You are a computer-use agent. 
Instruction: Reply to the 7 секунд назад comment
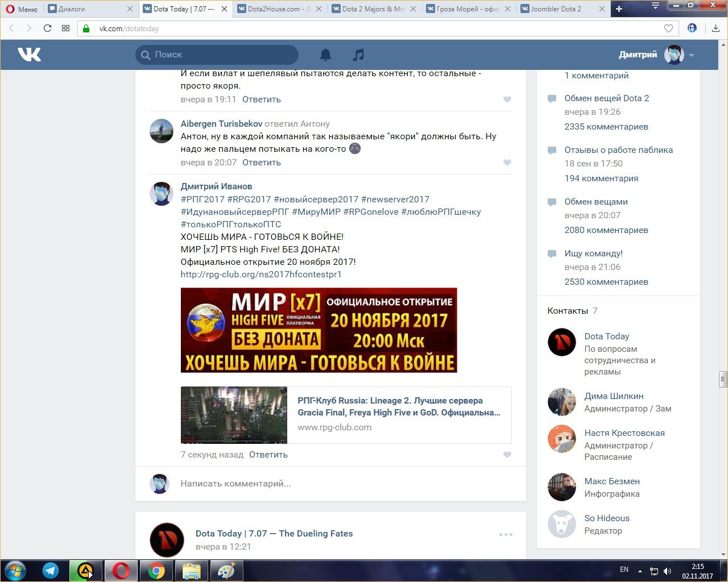click(x=268, y=455)
